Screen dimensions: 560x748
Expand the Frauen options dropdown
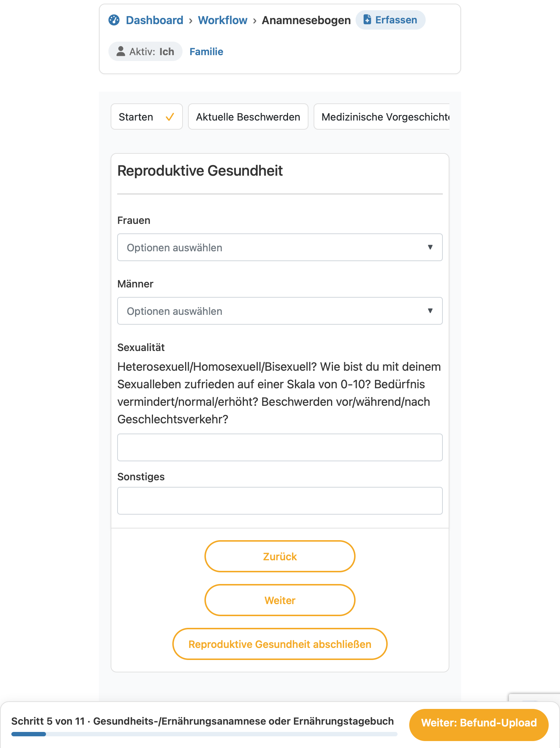tap(280, 247)
